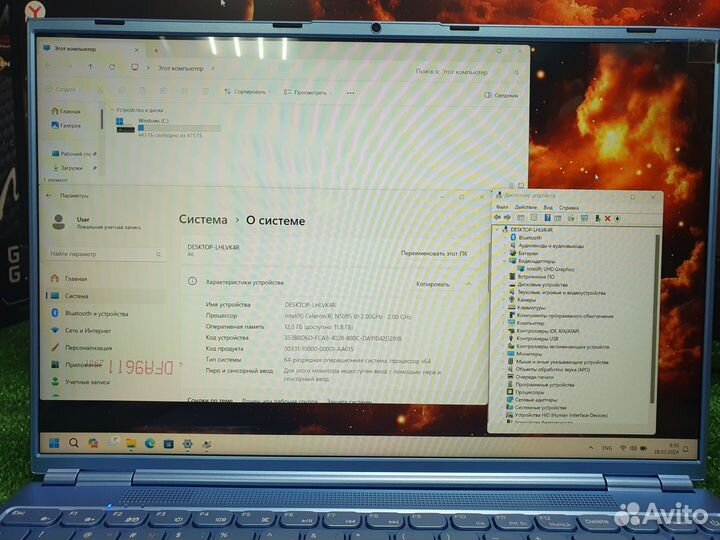Click the back arrow in Settings window
The image size is (720, 540).
click(x=50, y=196)
